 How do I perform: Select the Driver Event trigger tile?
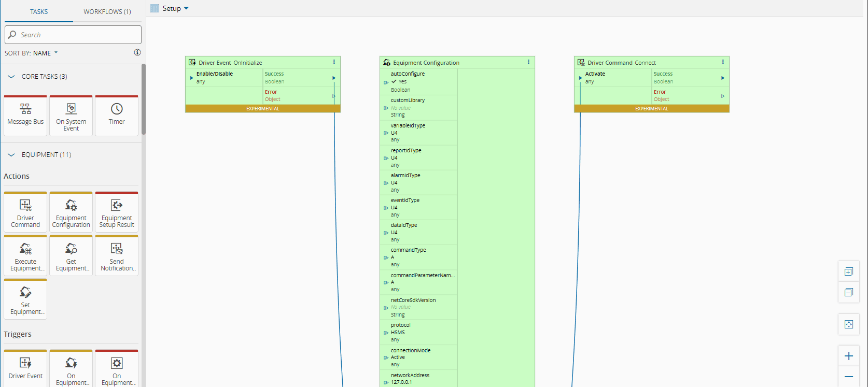click(x=25, y=368)
